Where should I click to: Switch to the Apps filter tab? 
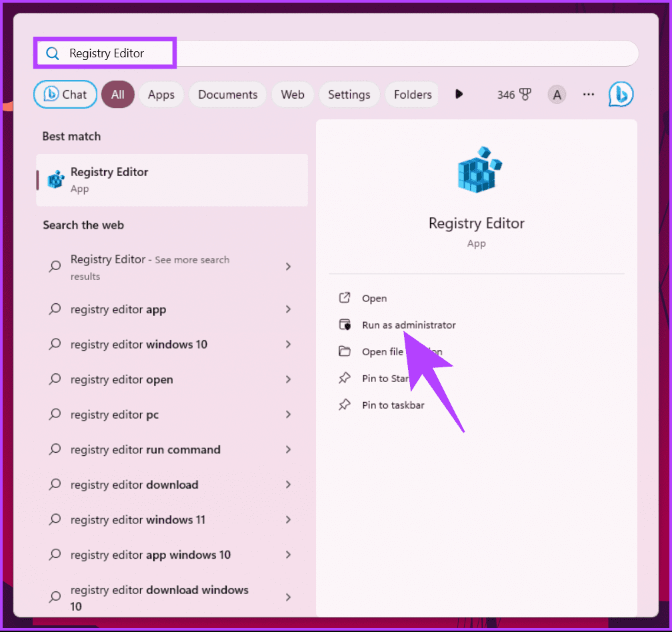161,94
